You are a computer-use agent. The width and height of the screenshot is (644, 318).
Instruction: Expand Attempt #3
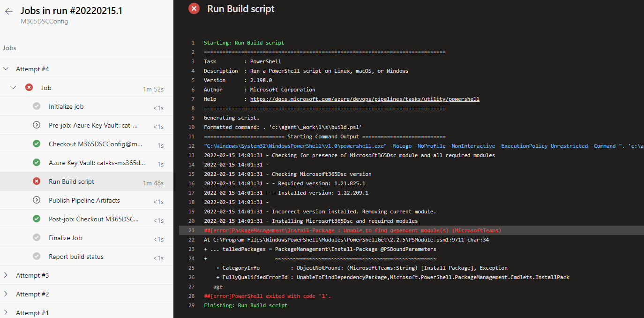[6, 275]
